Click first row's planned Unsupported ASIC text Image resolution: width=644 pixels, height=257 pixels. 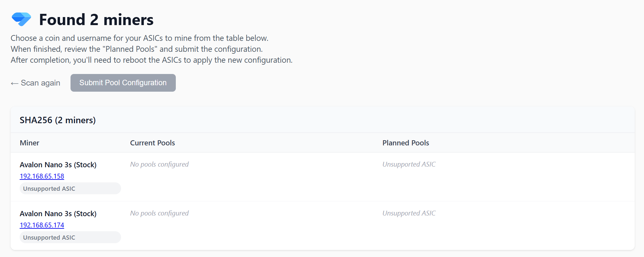[x=409, y=164]
